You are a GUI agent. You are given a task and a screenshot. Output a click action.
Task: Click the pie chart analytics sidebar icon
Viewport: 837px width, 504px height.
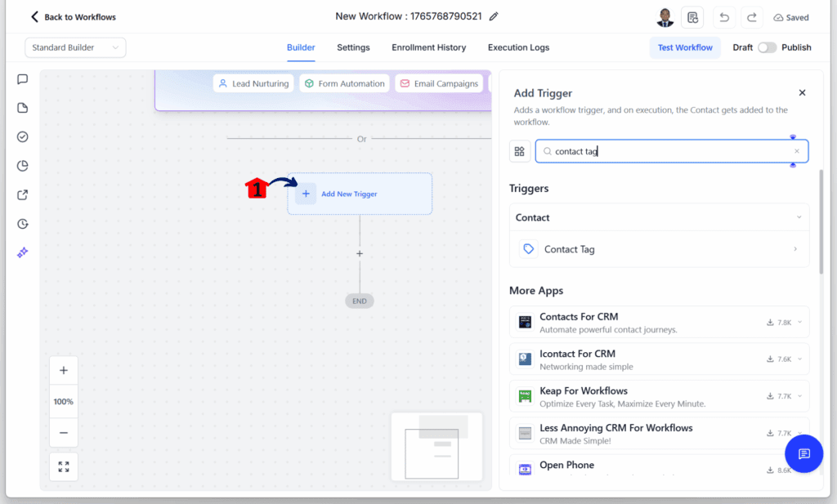tap(22, 165)
